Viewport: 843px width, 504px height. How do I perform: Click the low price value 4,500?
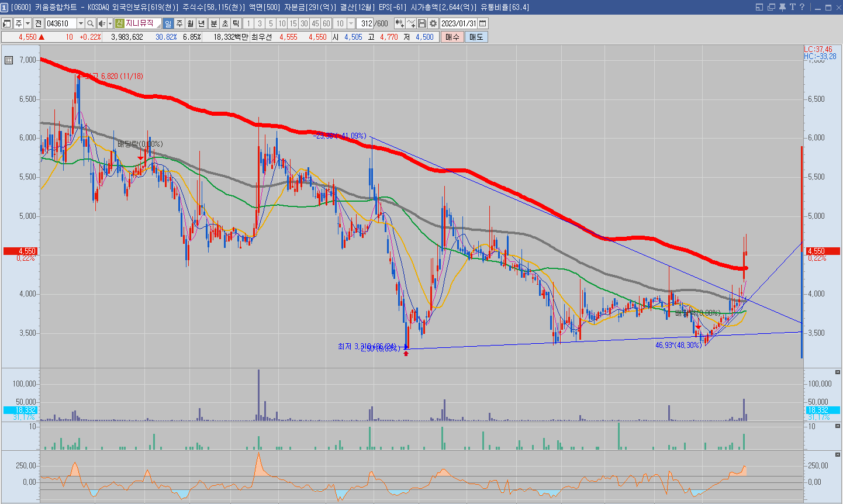point(424,37)
